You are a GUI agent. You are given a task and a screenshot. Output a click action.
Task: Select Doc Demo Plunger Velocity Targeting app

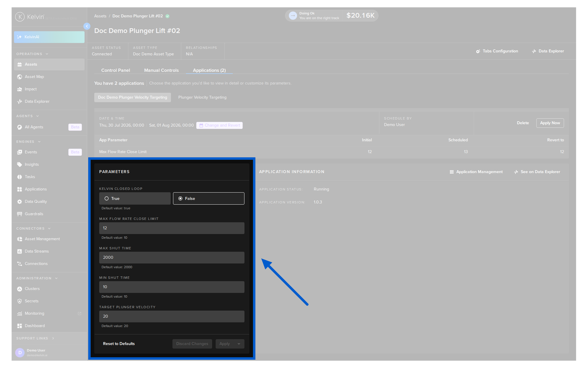pos(133,98)
